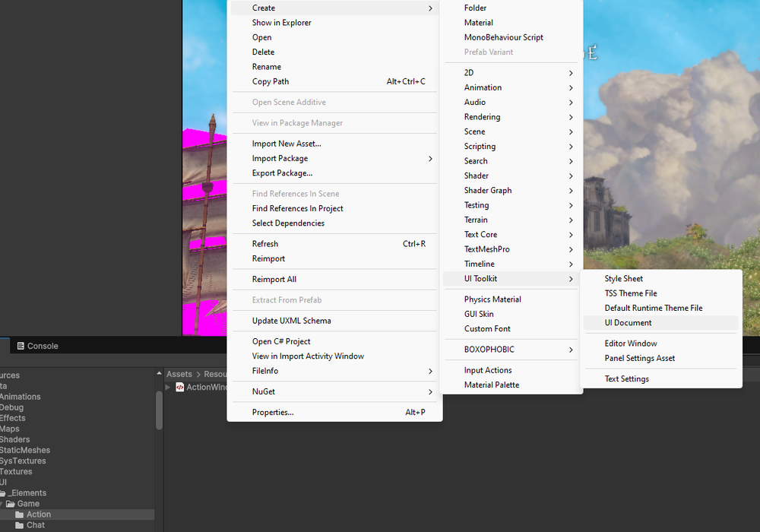This screenshot has height=532, width=760.
Task: Click the ActionWindow UXML file icon
Action: point(180,387)
